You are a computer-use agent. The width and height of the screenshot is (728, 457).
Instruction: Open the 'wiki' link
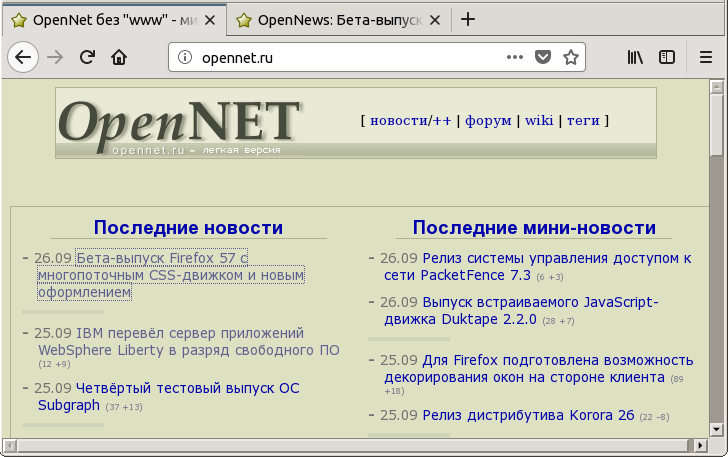click(x=539, y=121)
